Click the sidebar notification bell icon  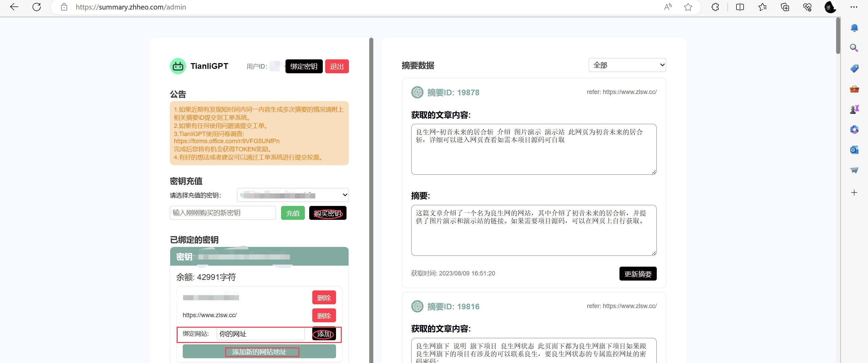[x=854, y=28]
